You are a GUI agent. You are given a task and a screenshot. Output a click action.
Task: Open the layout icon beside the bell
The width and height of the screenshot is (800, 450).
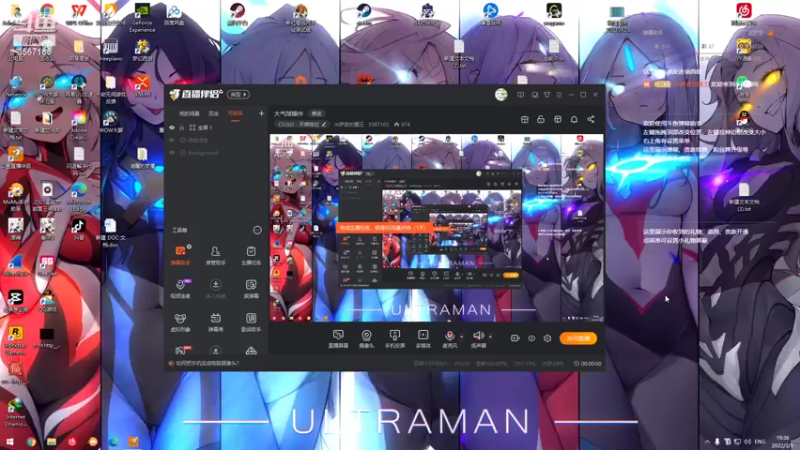pyautogui.click(x=558, y=119)
